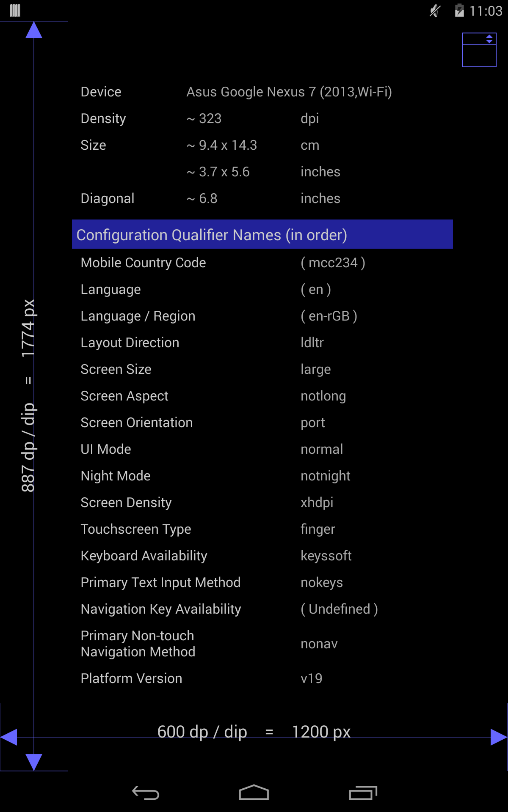508x812 pixels.
Task: Tap the Language / Region label
Action: pos(138,316)
